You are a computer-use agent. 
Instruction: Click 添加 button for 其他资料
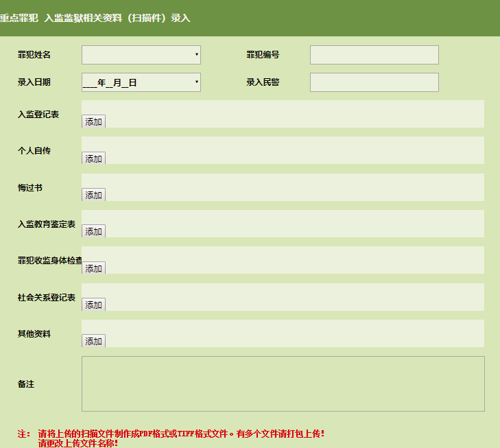[93, 341]
